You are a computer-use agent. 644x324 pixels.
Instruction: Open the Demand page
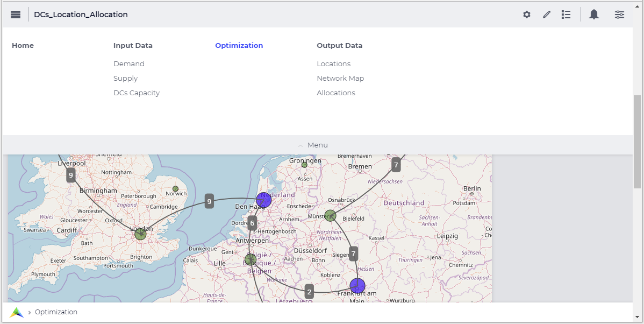pos(128,64)
